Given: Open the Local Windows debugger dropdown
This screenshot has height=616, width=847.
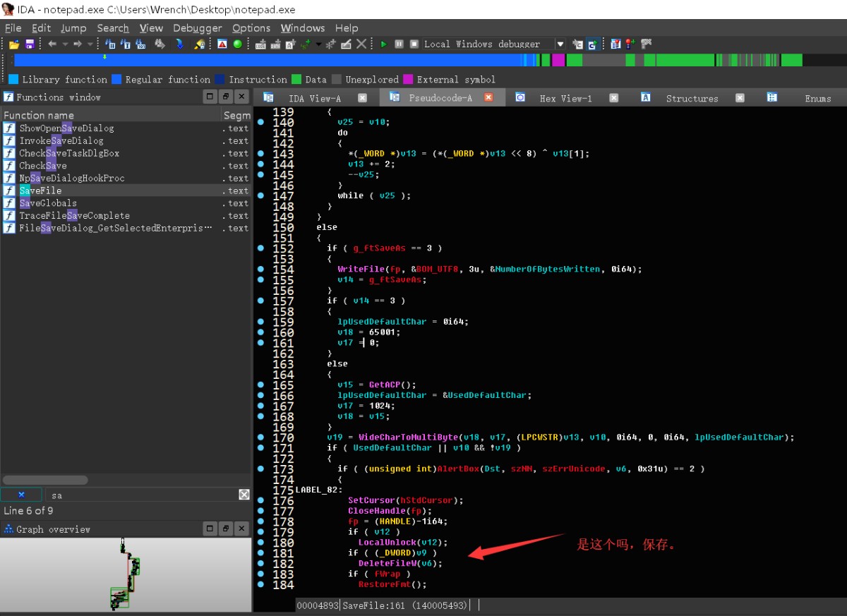Looking at the screenshot, I should 560,44.
